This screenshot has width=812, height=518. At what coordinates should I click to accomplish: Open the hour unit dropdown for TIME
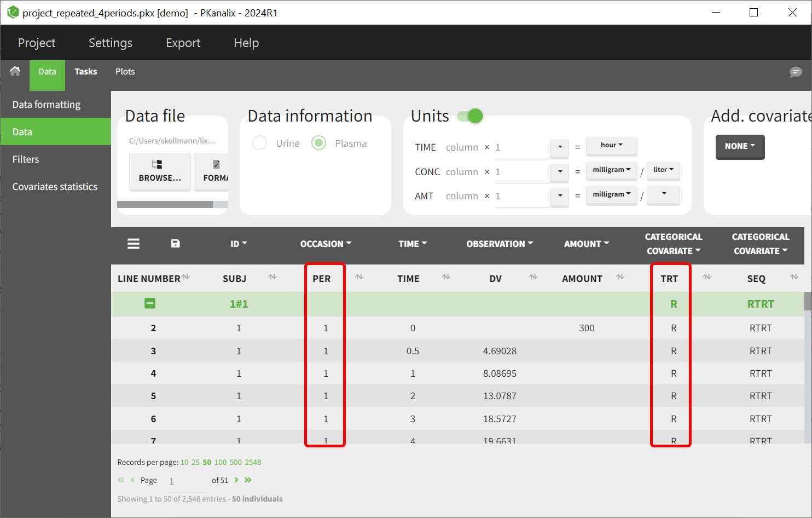(x=611, y=146)
